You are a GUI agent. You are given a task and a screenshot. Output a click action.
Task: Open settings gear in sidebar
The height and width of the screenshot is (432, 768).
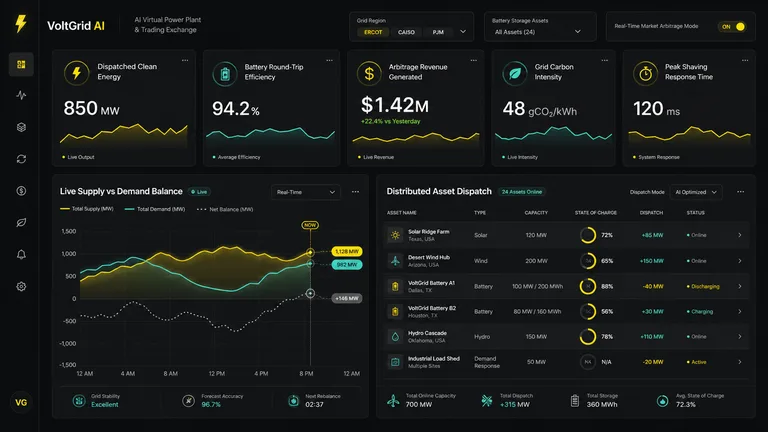[x=21, y=287]
